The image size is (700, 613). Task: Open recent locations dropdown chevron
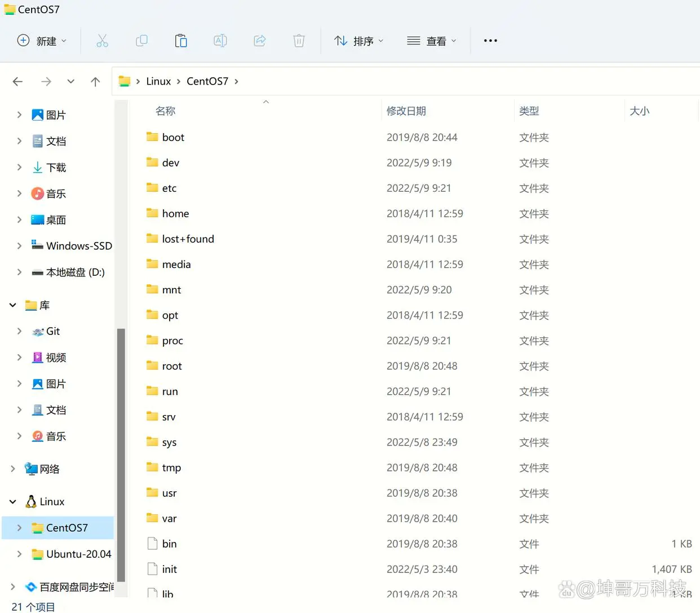coord(70,82)
